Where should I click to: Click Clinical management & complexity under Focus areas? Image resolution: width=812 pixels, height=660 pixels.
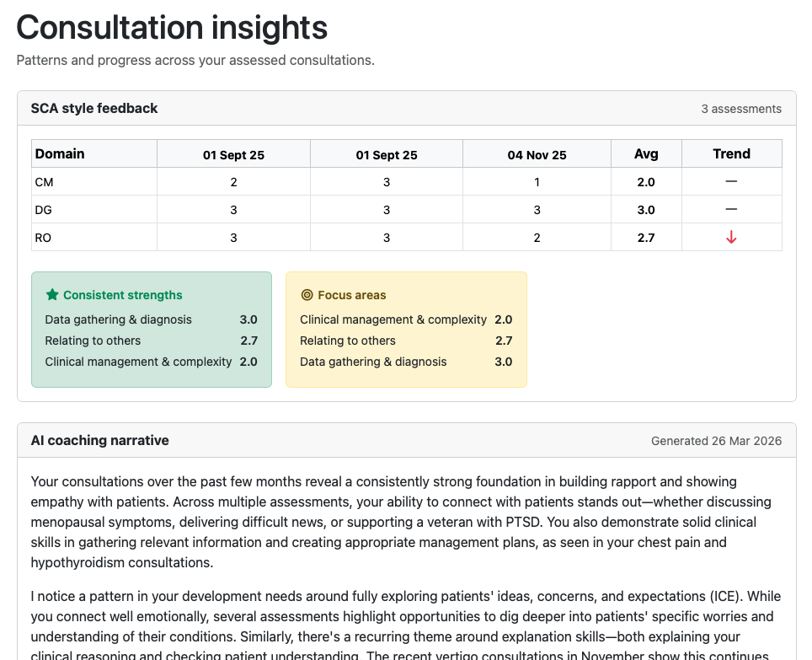[393, 319]
